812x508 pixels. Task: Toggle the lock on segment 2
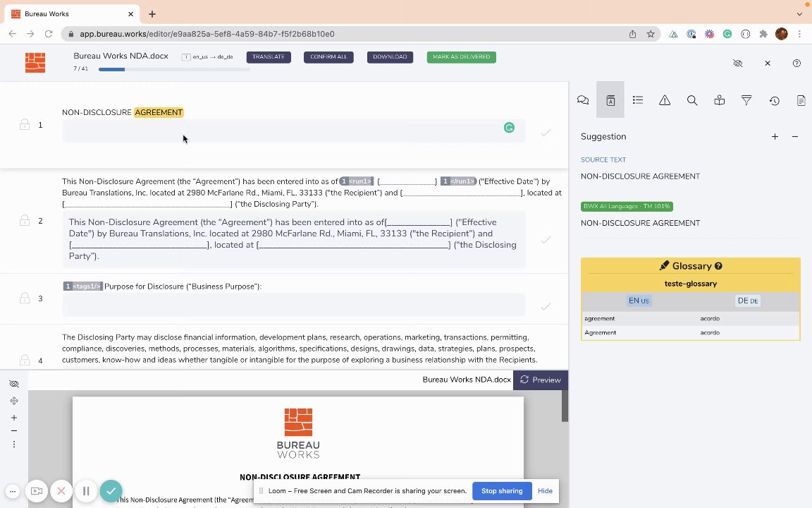click(25, 220)
